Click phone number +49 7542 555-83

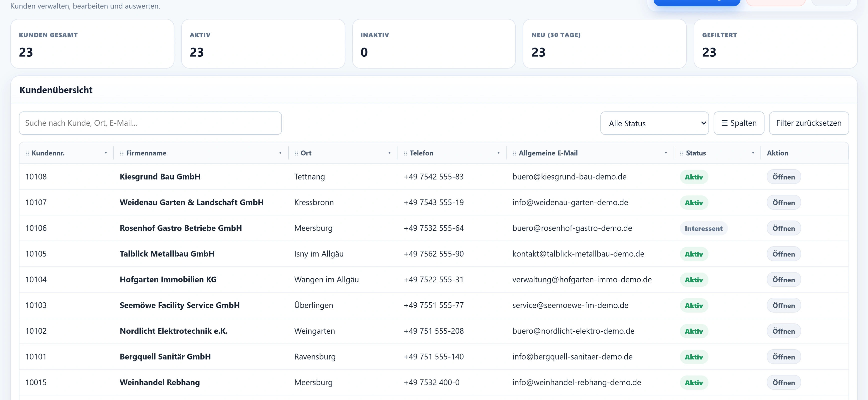tap(434, 177)
